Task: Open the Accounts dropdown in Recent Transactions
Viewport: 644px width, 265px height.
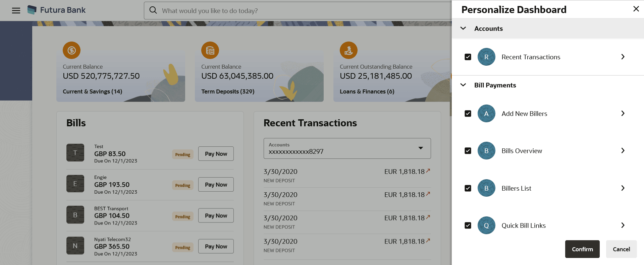Action: point(347,148)
